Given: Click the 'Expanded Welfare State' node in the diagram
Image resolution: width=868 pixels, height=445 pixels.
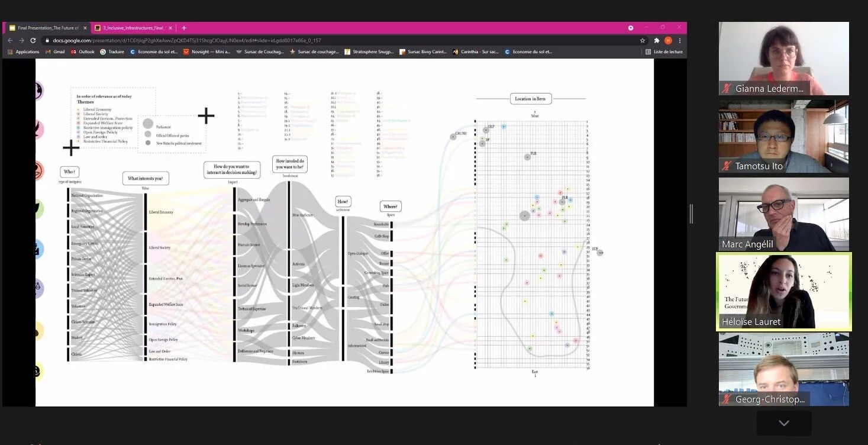Looking at the screenshot, I should coord(166,305).
